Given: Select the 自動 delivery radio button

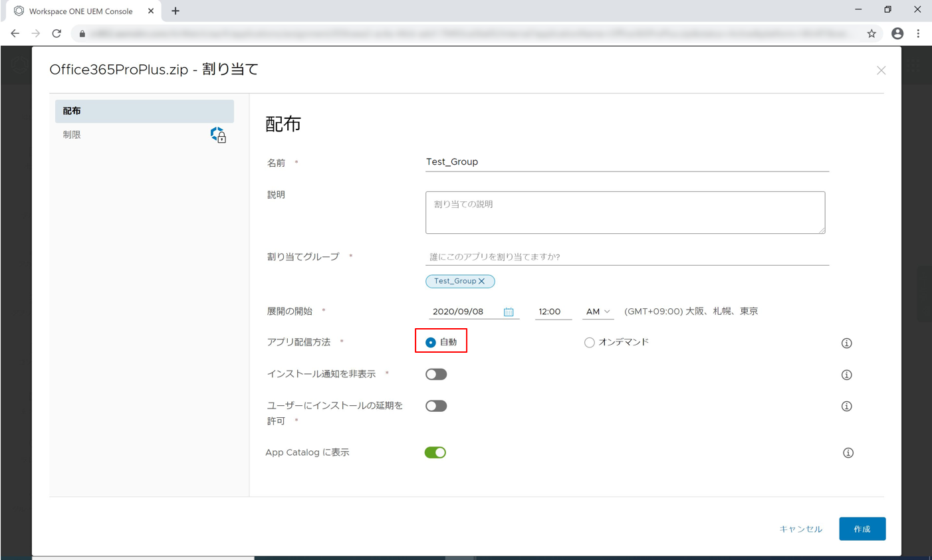Looking at the screenshot, I should click(431, 342).
